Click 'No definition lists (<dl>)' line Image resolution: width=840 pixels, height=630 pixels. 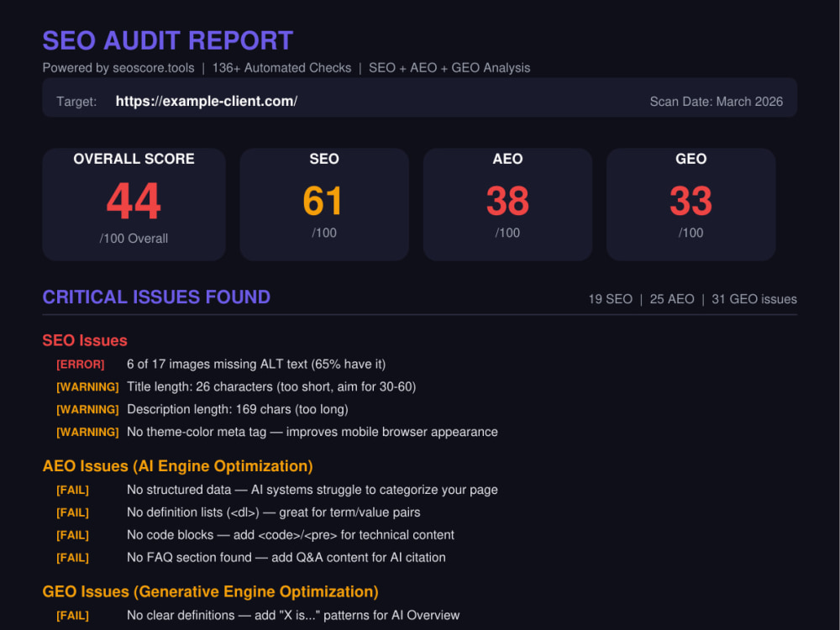273,512
